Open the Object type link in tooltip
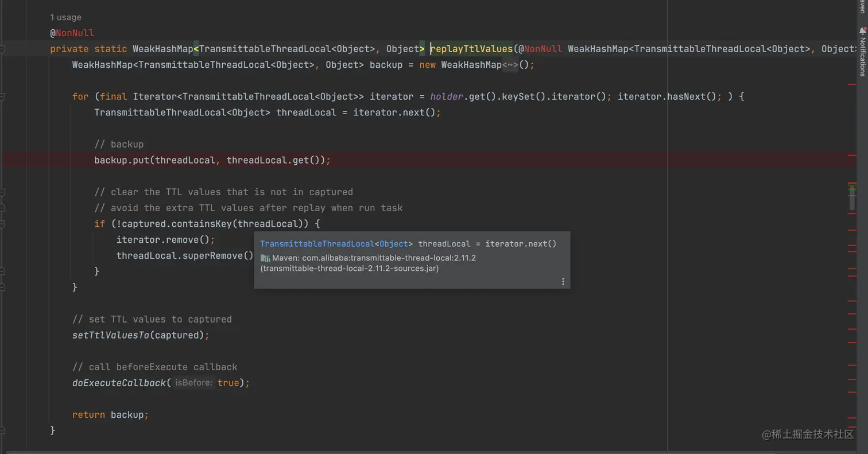868x454 pixels. coord(393,244)
